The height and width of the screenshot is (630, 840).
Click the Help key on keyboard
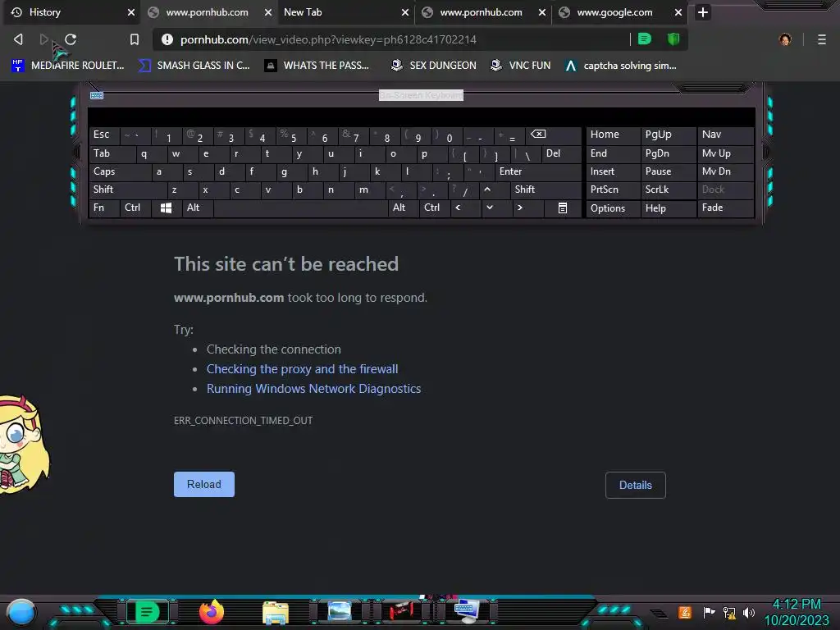coord(668,208)
